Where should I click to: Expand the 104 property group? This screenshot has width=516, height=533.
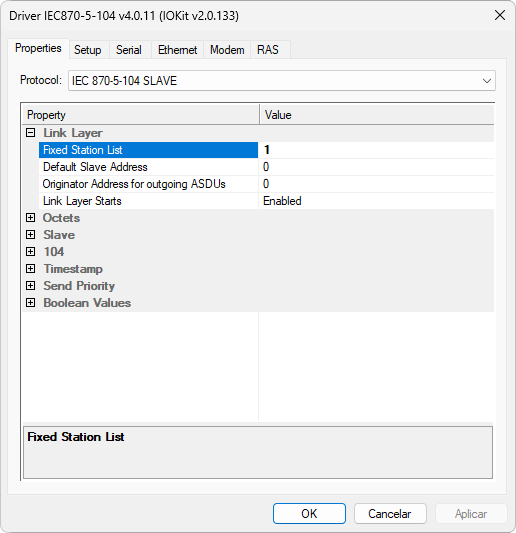pos(31,252)
